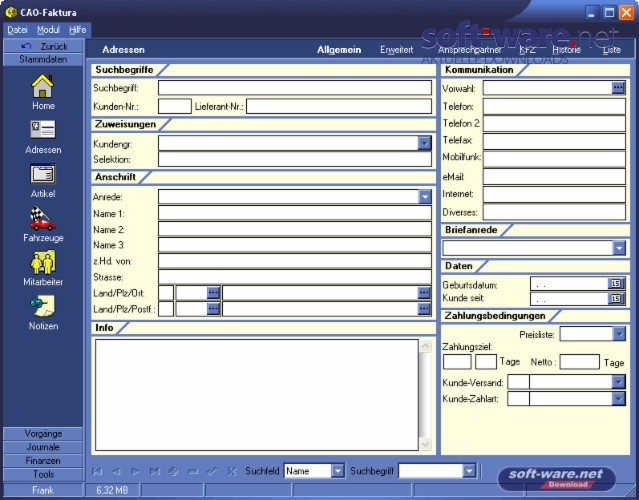This screenshot has width=639, height=500.
Task: Open the Suchfeld Name dropdown
Action: point(338,471)
